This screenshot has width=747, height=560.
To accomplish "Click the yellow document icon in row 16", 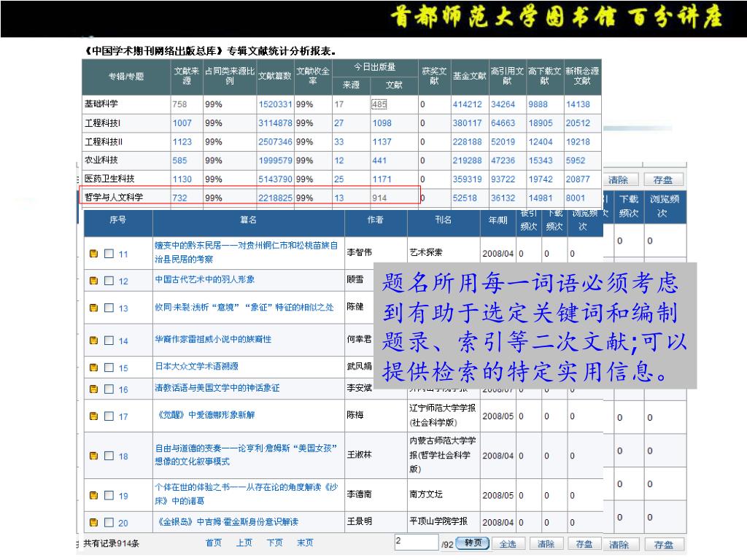I will [x=94, y=389].
